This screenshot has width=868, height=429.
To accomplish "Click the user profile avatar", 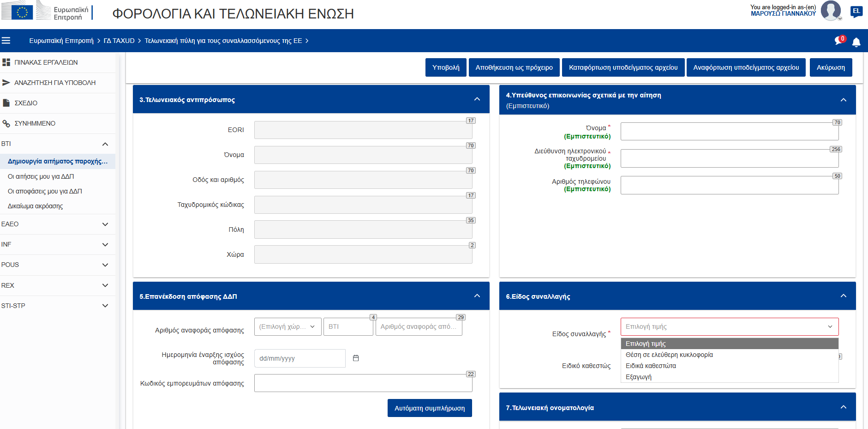I will click(830, 10).
